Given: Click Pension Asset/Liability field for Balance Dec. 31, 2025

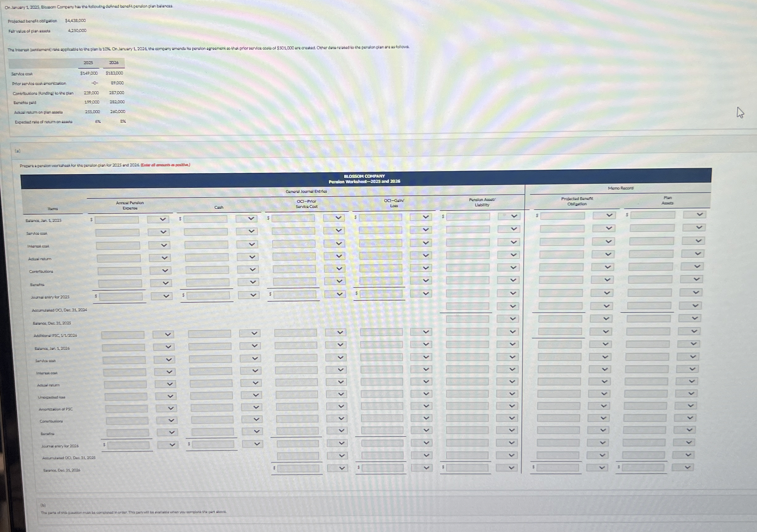Looking at the screenshot, I should [x=467, y=319].
